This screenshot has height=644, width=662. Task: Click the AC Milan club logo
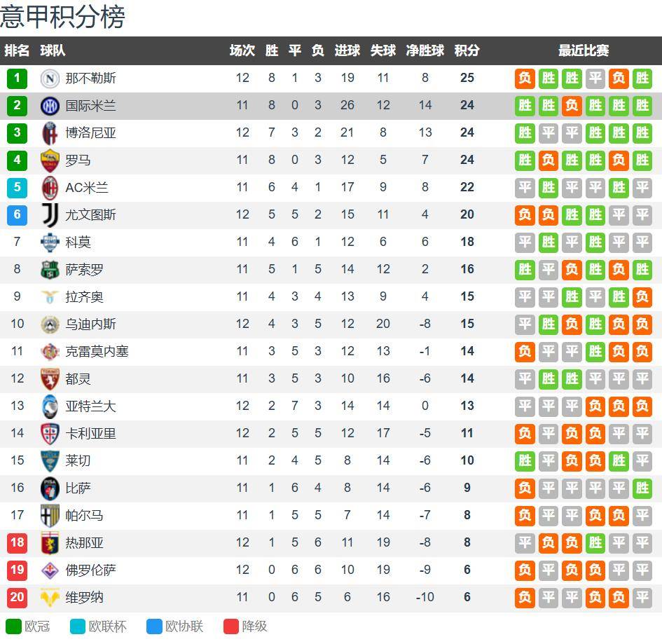(x=50, y=188)
